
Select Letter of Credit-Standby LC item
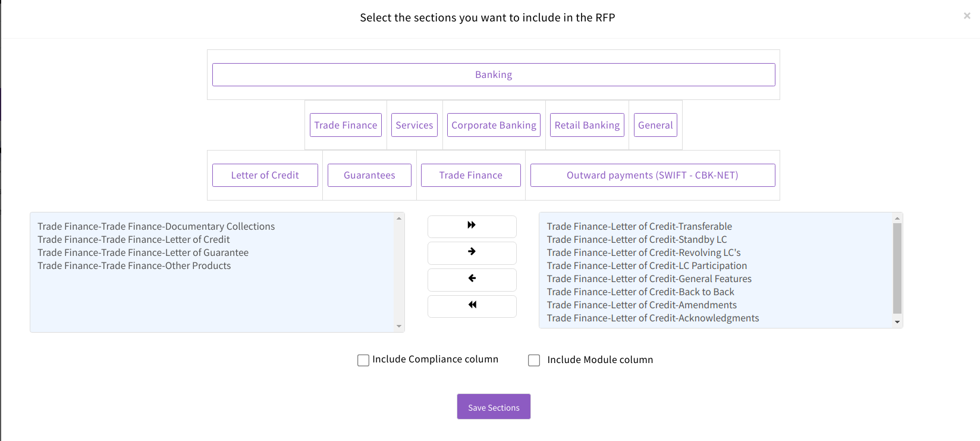tap(637, 240)
